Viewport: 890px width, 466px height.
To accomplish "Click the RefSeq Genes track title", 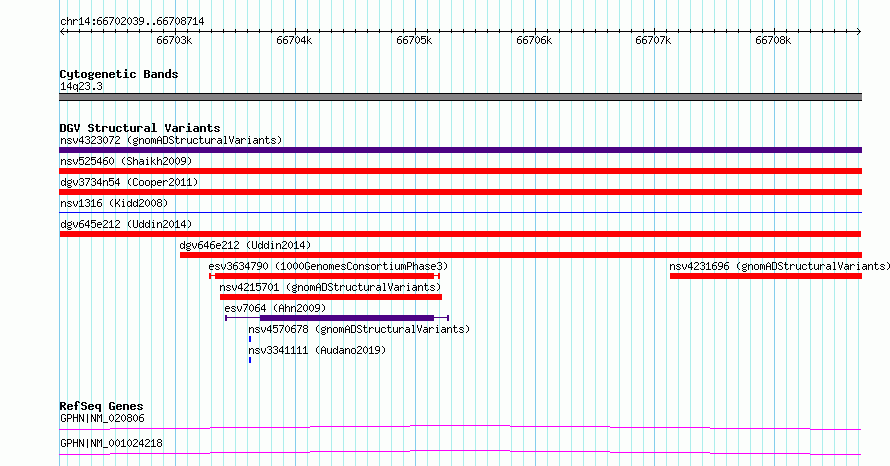I will pyautogui.click(x=101, y=406).
